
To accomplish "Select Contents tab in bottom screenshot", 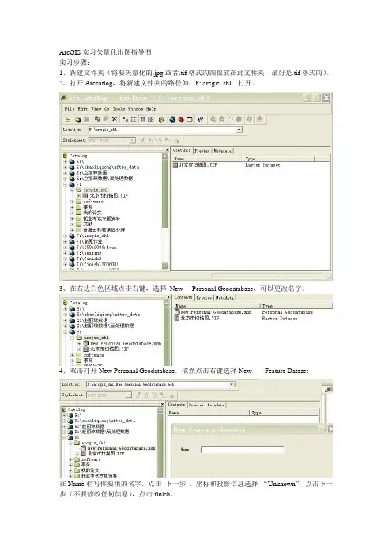I will pos(176,404).
